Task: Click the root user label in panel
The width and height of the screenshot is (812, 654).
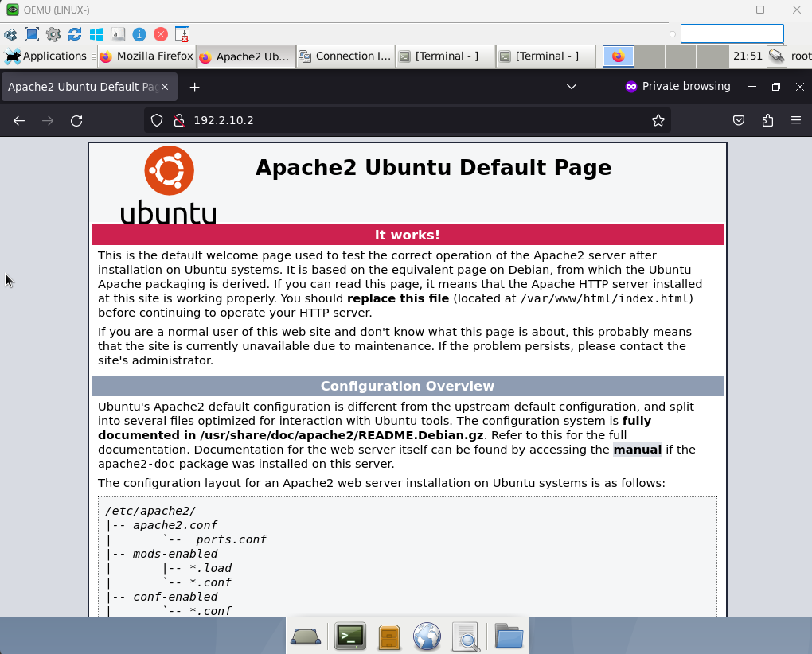Action: tap(801, 56)
